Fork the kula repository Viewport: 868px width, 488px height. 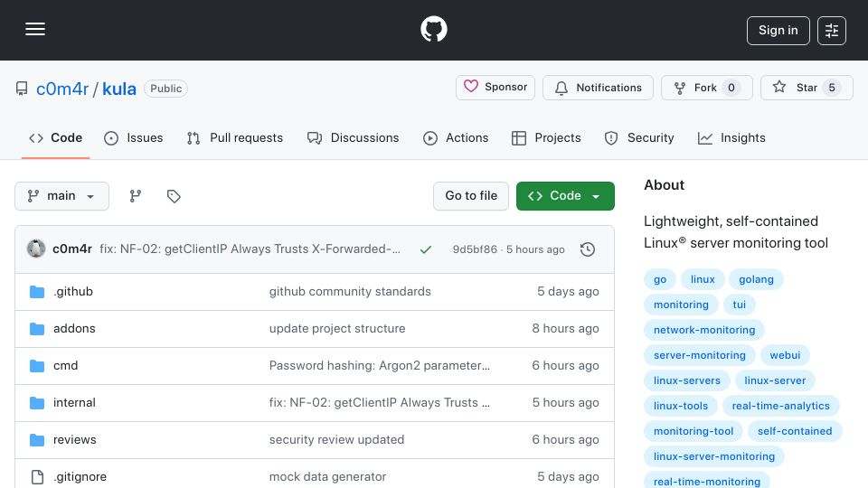(x=707, y=88)
